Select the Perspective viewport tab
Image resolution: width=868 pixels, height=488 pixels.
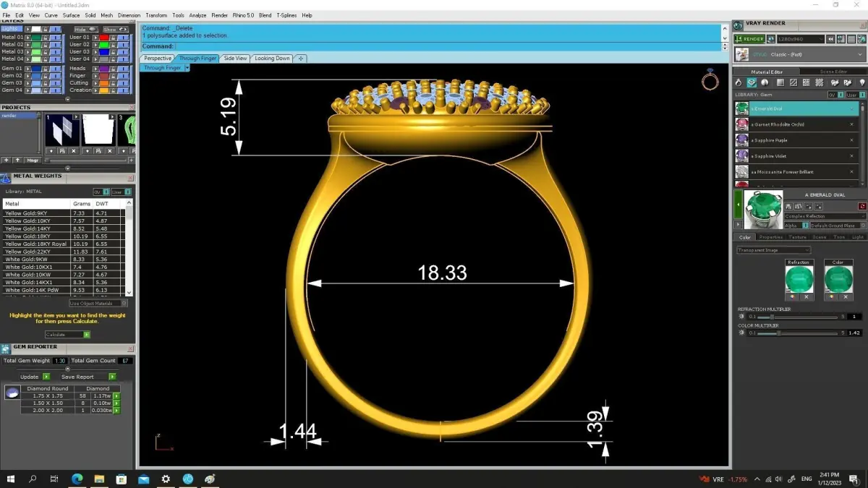158,59
